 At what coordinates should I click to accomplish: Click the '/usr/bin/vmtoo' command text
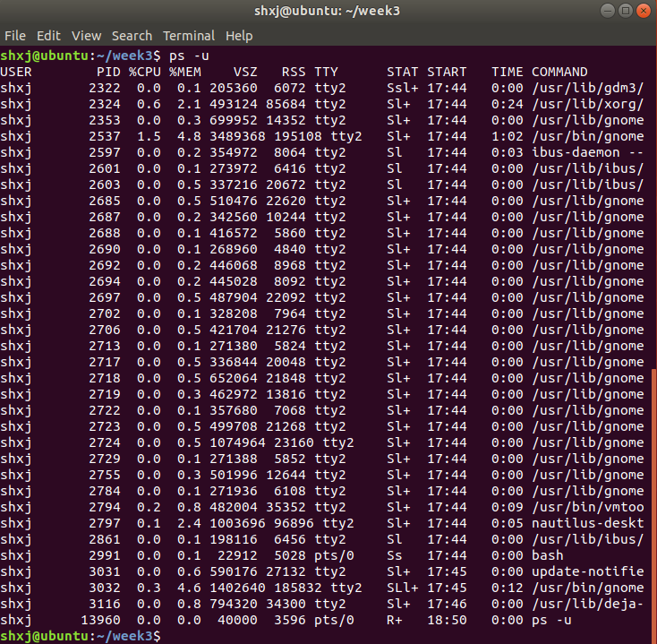587,507
